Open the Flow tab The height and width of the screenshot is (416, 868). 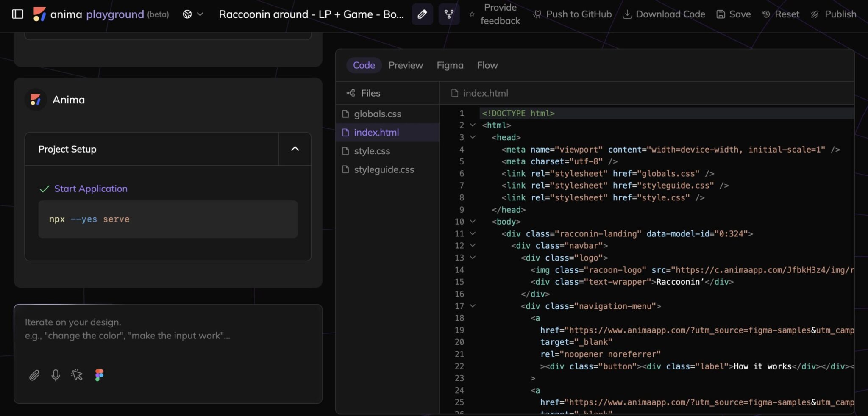487,65
